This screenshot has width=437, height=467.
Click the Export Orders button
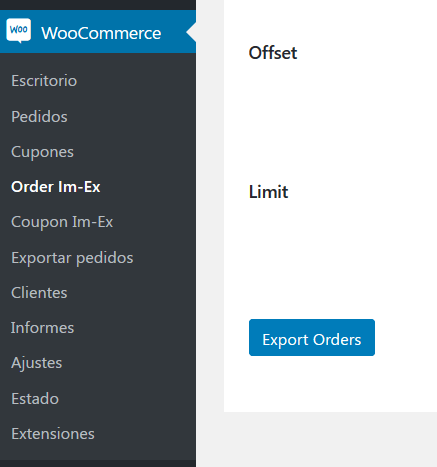coord(312,337)
